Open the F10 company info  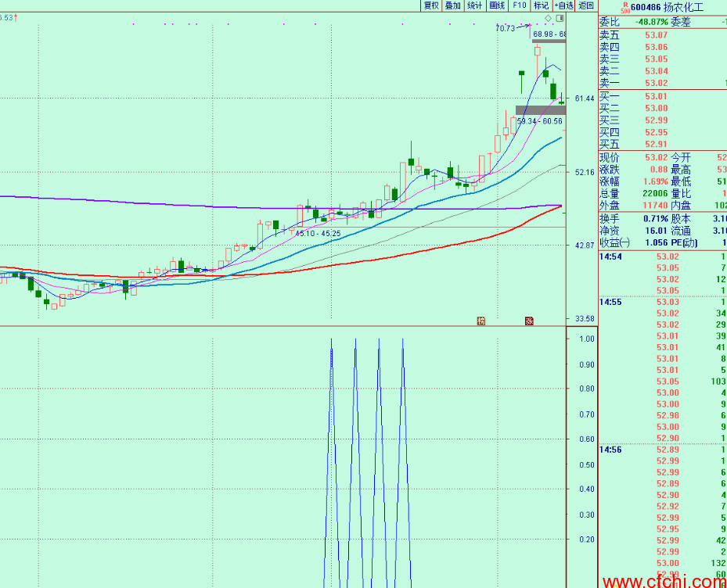click(x=520, y=5)
